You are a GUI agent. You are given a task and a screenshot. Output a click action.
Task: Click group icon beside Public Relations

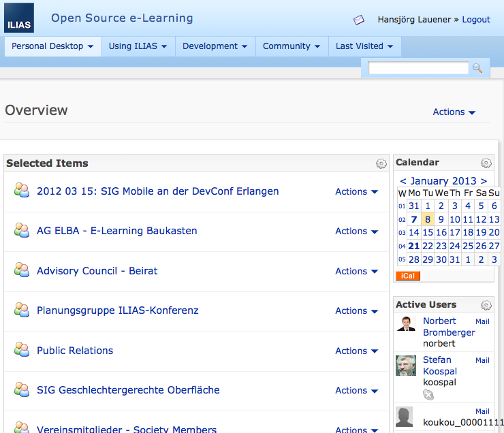point(22,350)
